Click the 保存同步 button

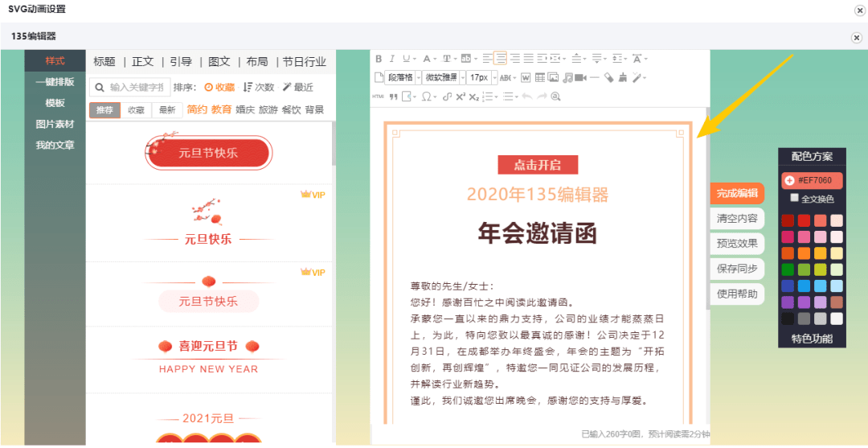(737, 269)
